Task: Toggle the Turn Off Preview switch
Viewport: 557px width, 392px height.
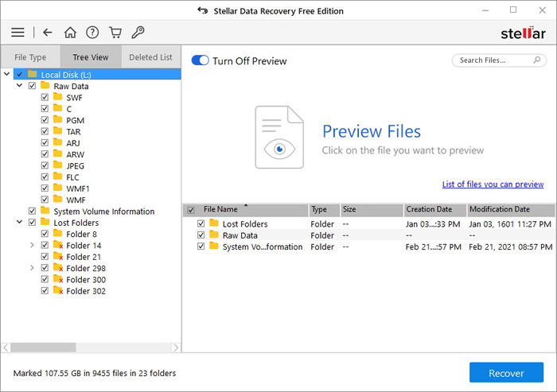Action: click(200, 61)
